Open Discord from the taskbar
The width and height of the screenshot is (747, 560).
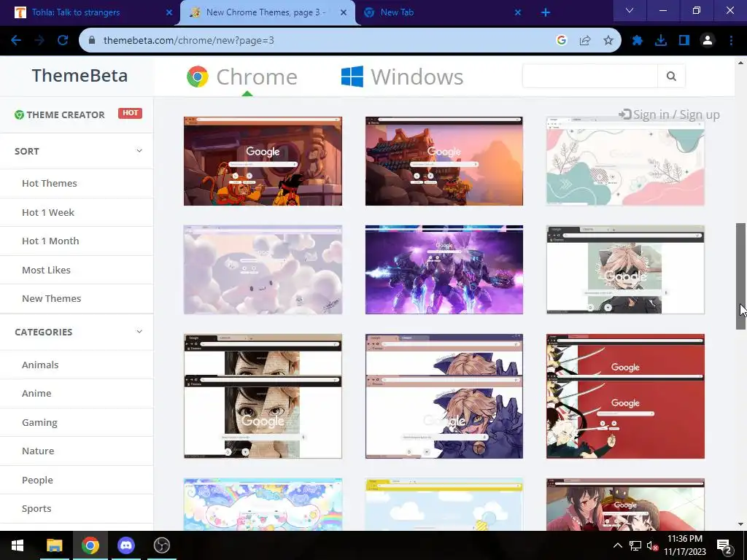pos(125,545)
